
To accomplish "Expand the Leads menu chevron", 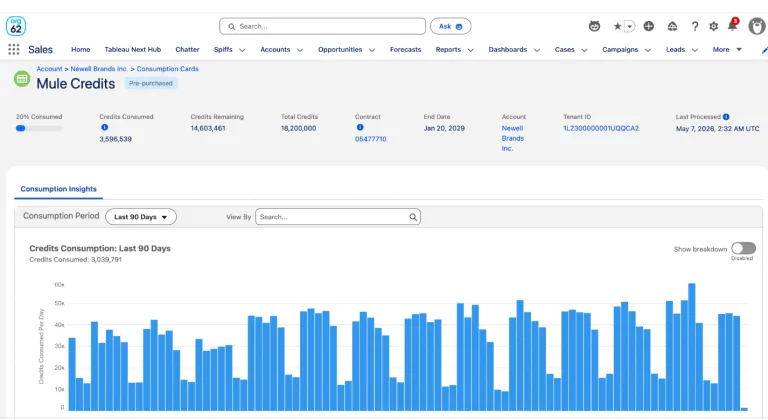I will click(695, 50).
